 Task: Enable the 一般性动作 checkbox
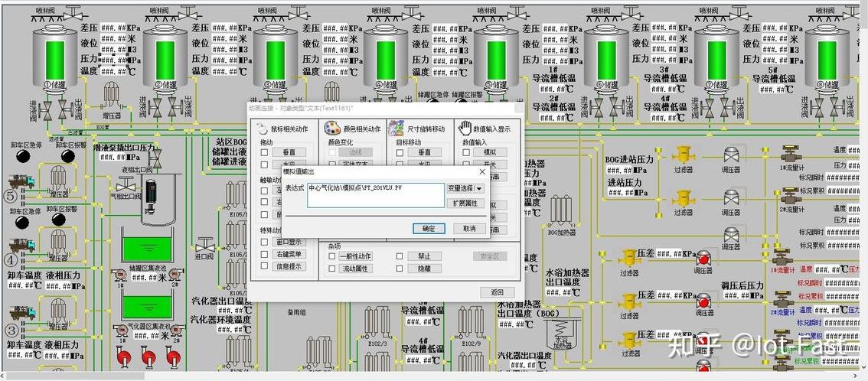tap(331, 256)
